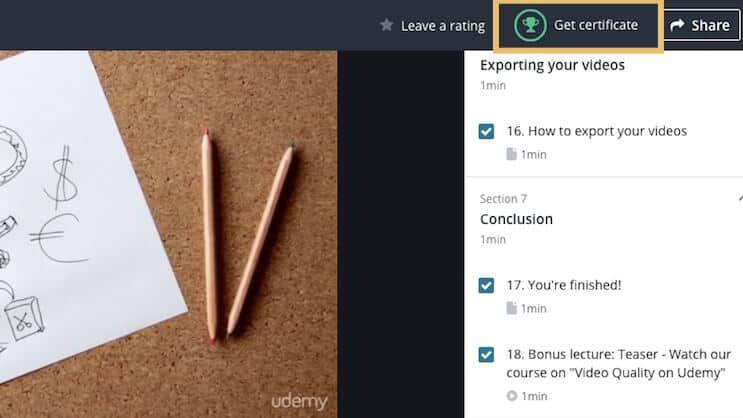Viewport: 743px width, 418px height.
Task: Uncheck lecture 16 How to export checkbox
Action: pyautogui.click(x=486, y=131)
